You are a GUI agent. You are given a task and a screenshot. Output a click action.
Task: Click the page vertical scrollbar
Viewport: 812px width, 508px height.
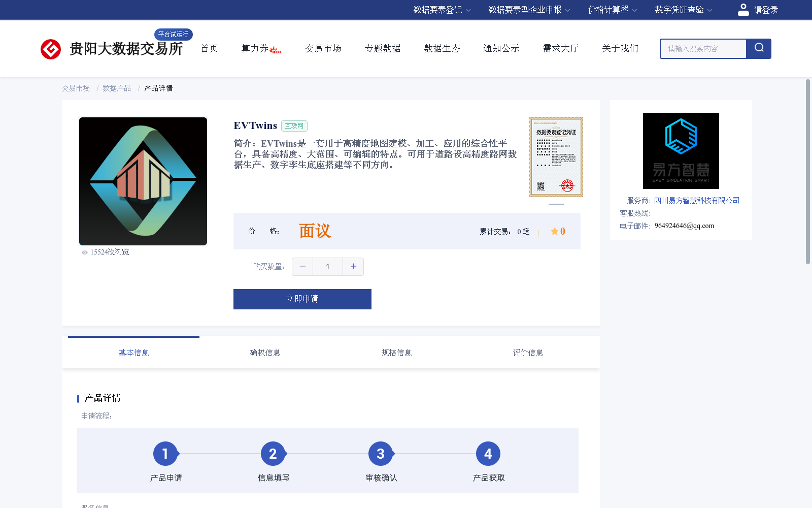pos(808,172)
